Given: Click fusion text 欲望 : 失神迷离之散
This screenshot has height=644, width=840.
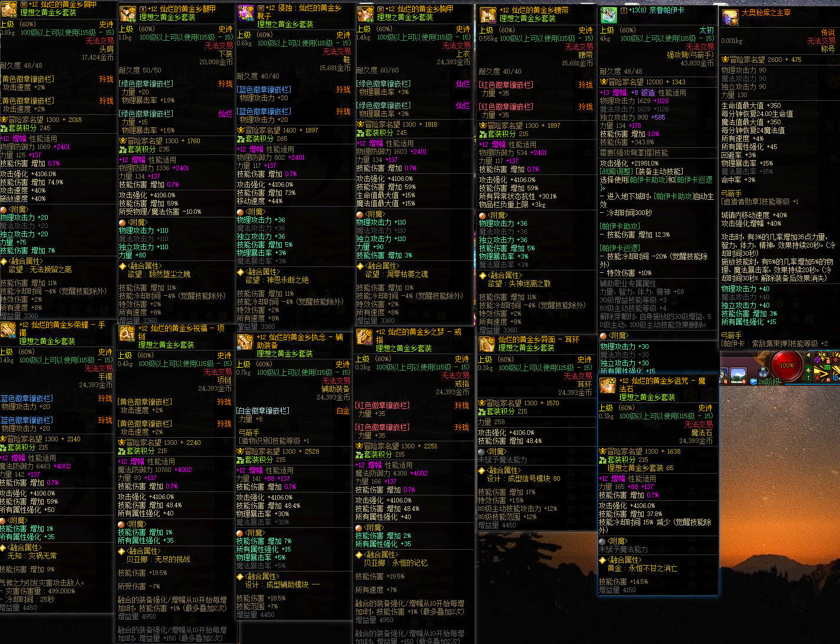Looking at the screenshot, I should [519, 283].
